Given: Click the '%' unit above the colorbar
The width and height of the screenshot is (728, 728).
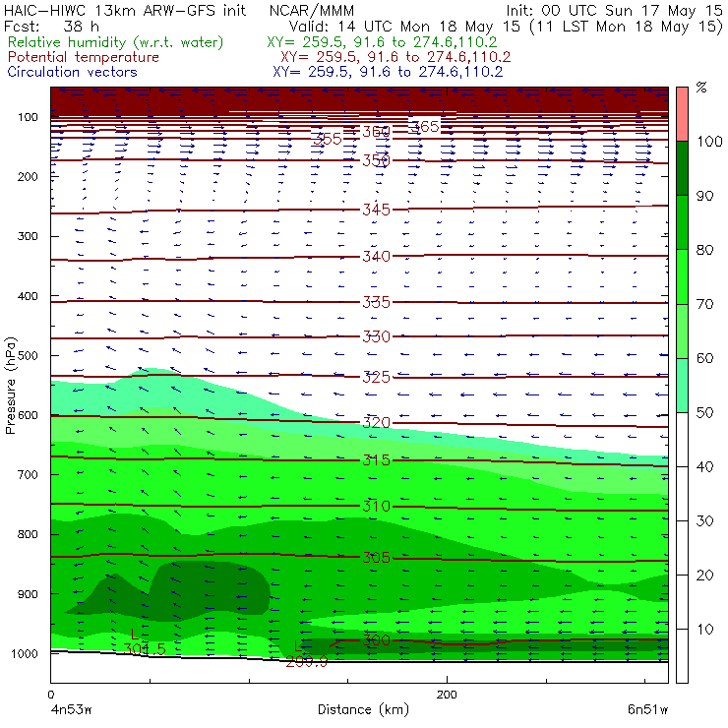Looking at the screenshot, I should pos(701,88).
